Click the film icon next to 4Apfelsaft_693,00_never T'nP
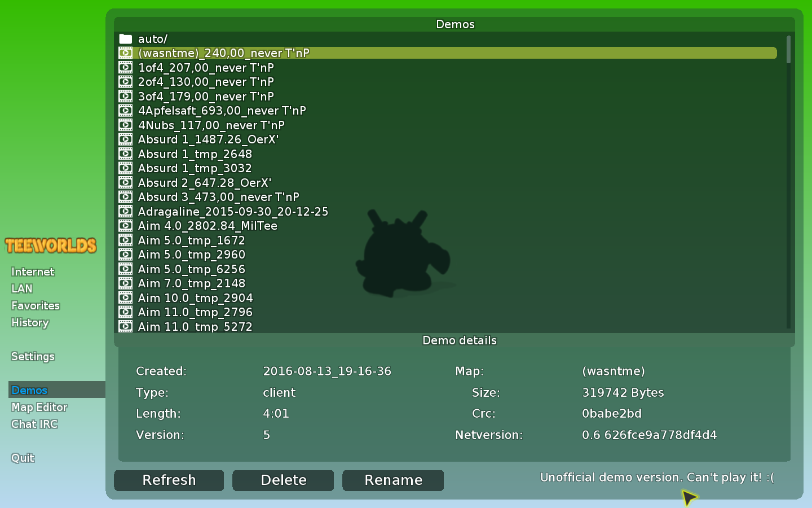This screenshot has width=812, height=508. tap(125, 111)
